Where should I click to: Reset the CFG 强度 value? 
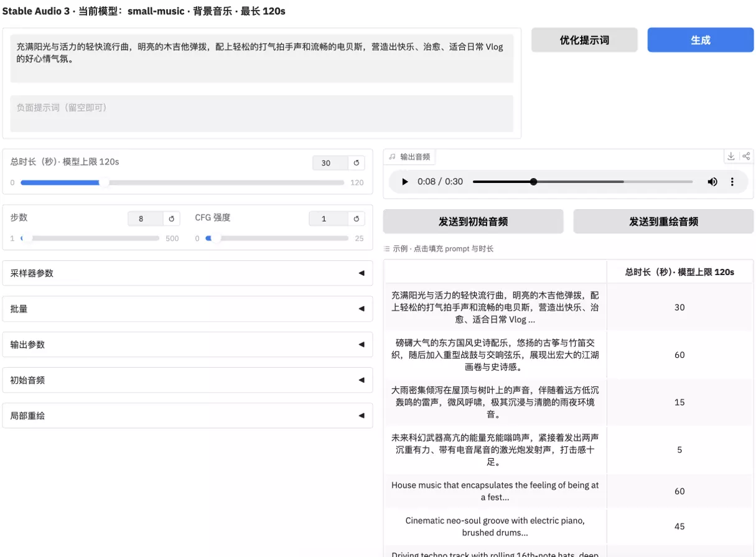(x=357, y=218)
